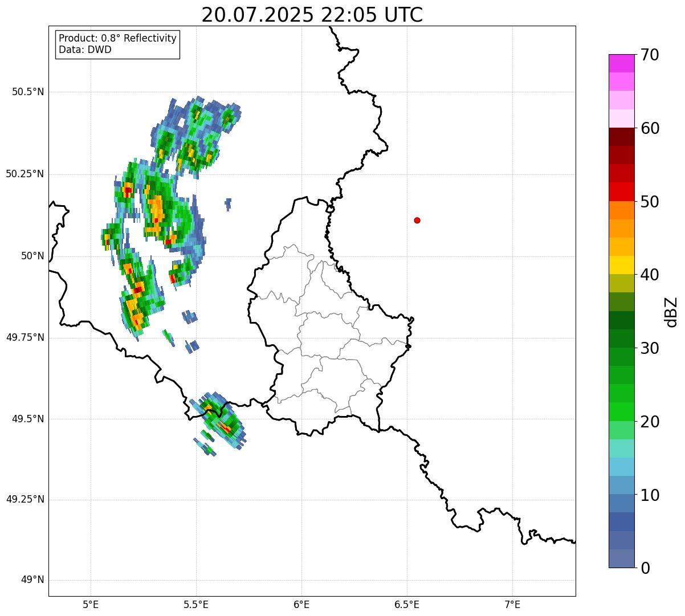The width and height of the screenshot is (685, 616).
Task: Click the 50°N latitude label
Action: (32, 256)
